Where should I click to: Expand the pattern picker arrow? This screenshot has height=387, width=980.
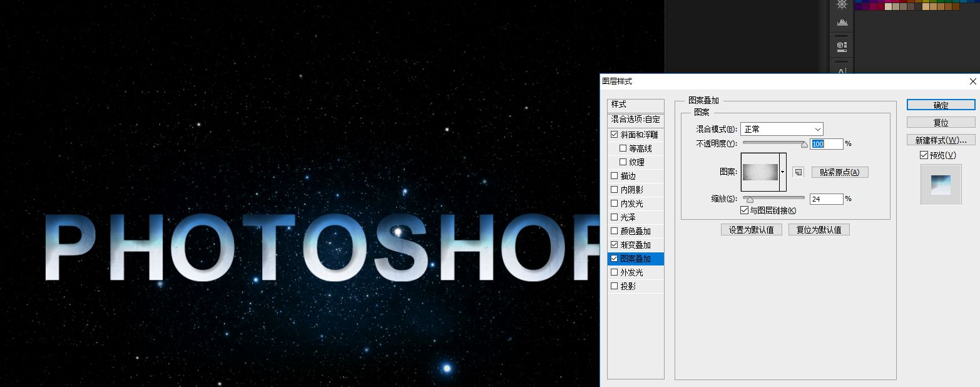pyautogui.click(x=782, y=172)
